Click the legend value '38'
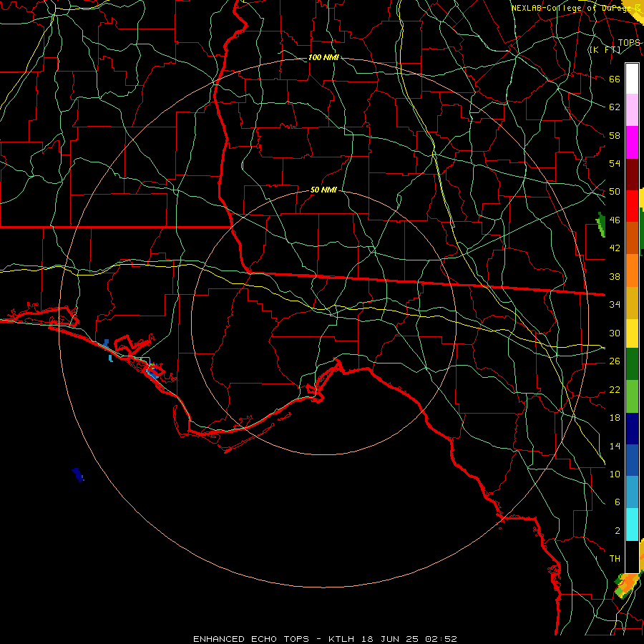 pyautogui.click(x=615, y=276)
